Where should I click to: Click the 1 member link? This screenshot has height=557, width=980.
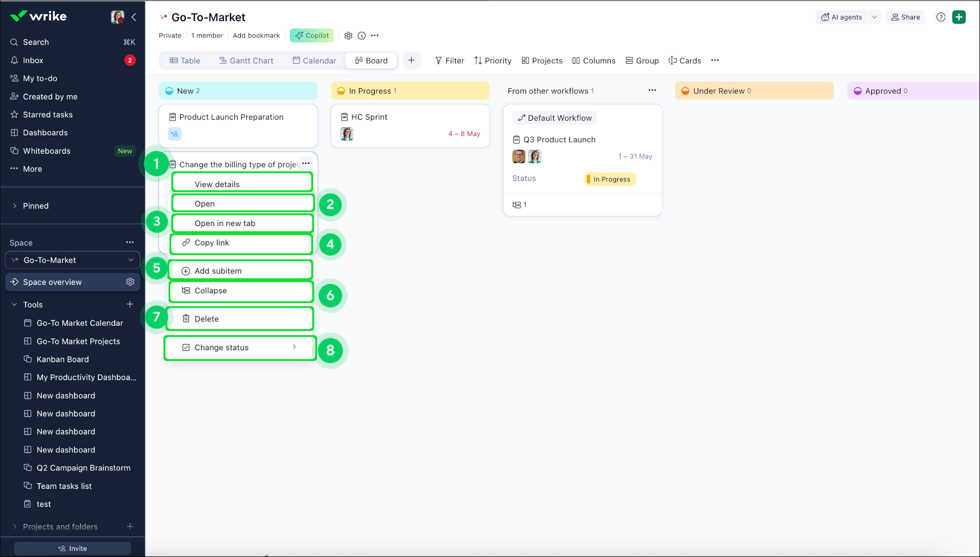pos(207,36)
